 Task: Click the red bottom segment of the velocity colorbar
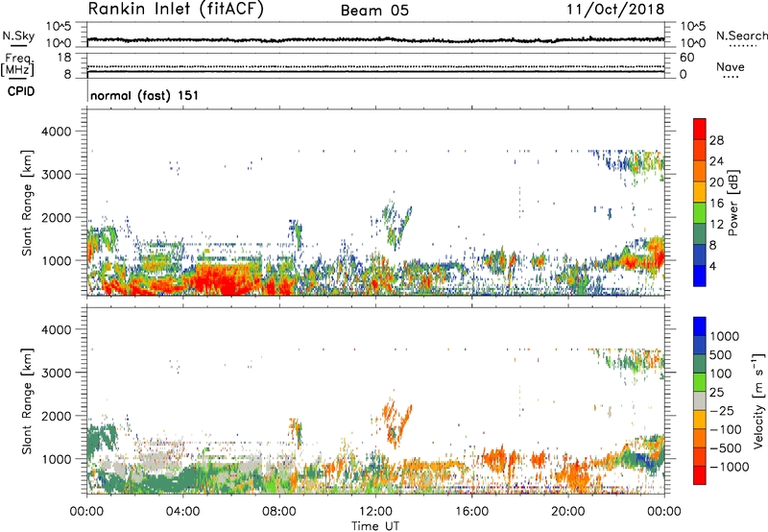tap(700, 475)
